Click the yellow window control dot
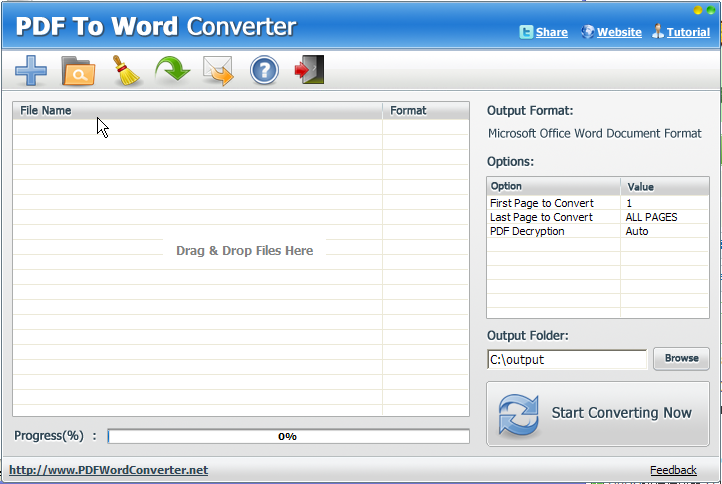722x484 pixels. click(x=698, y=10)
